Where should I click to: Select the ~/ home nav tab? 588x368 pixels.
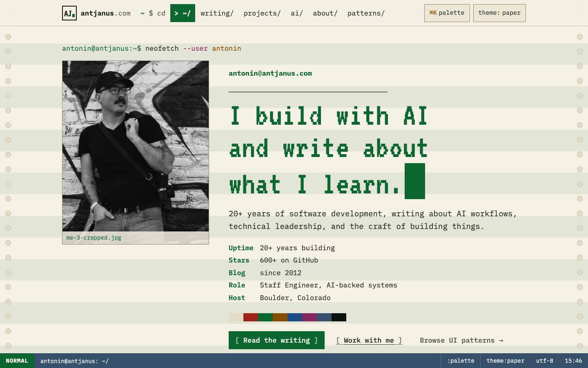(183, 13)
